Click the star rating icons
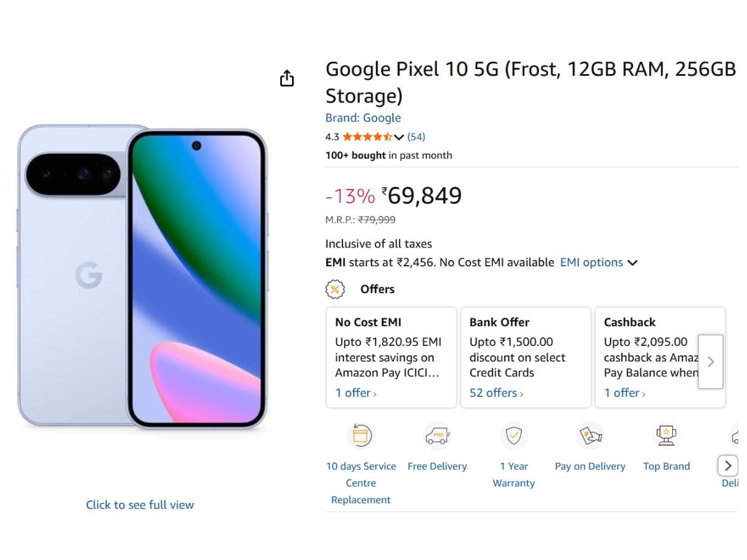747x560 pixels. pos(367,137)
